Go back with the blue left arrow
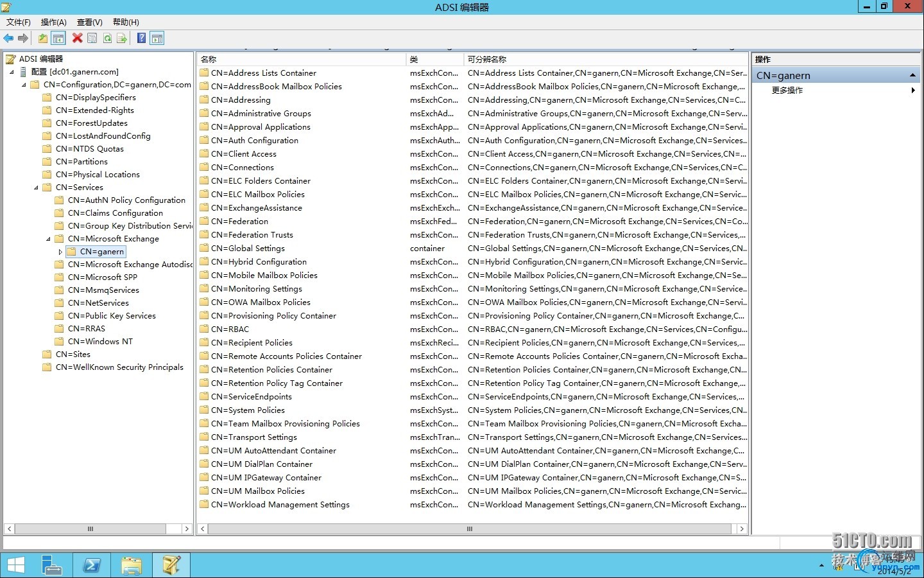Viewport: 924px width, 578px height. [8, 39]
